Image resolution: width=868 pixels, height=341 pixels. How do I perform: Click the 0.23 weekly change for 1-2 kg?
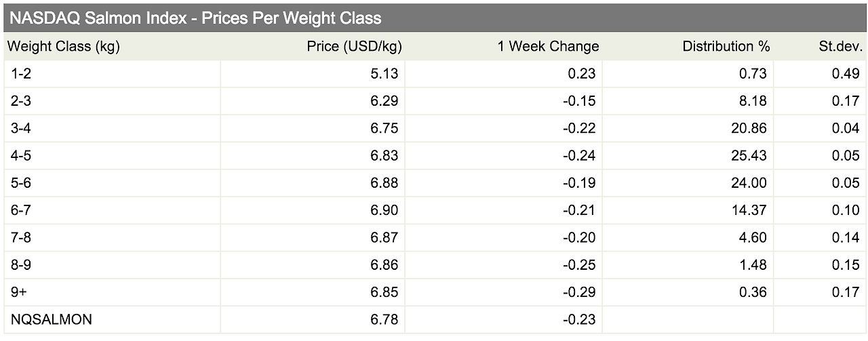(583, 74)
